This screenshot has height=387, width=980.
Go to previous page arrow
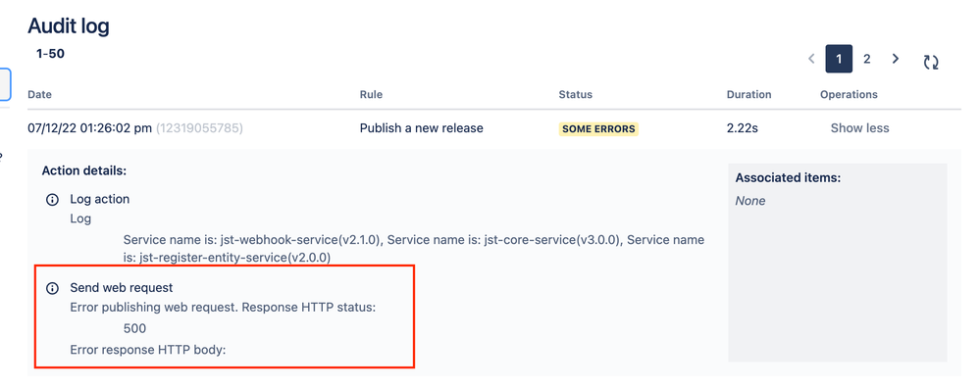[x=811, y=59]
